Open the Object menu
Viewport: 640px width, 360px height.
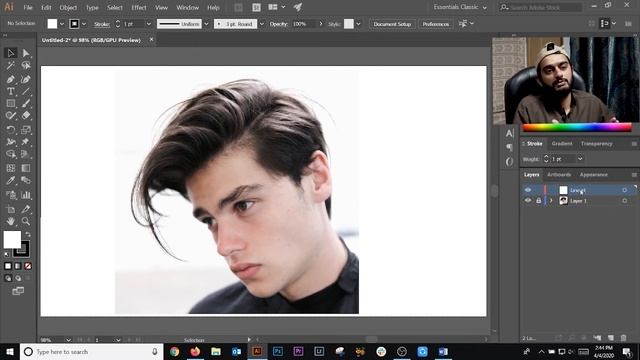point(68,7)
